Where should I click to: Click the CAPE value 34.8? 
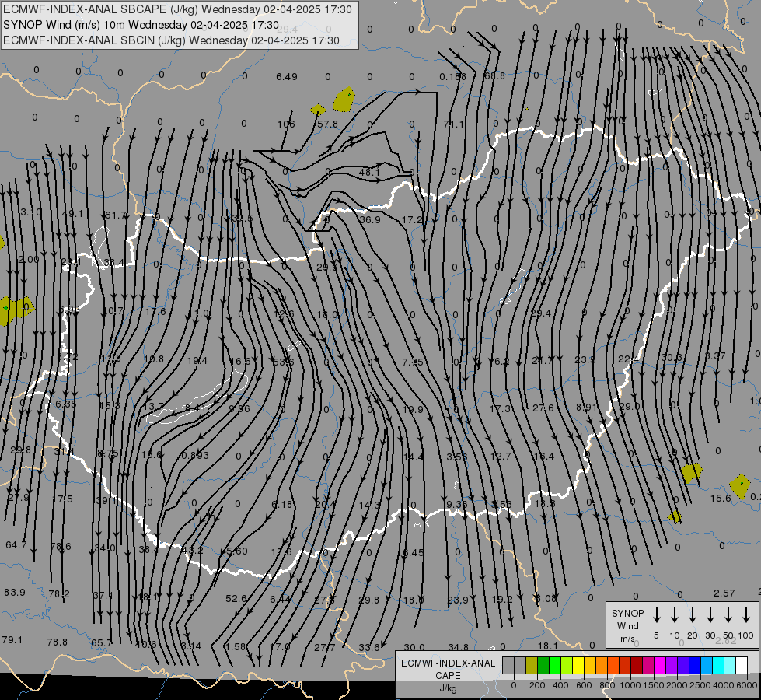(458, 647)
